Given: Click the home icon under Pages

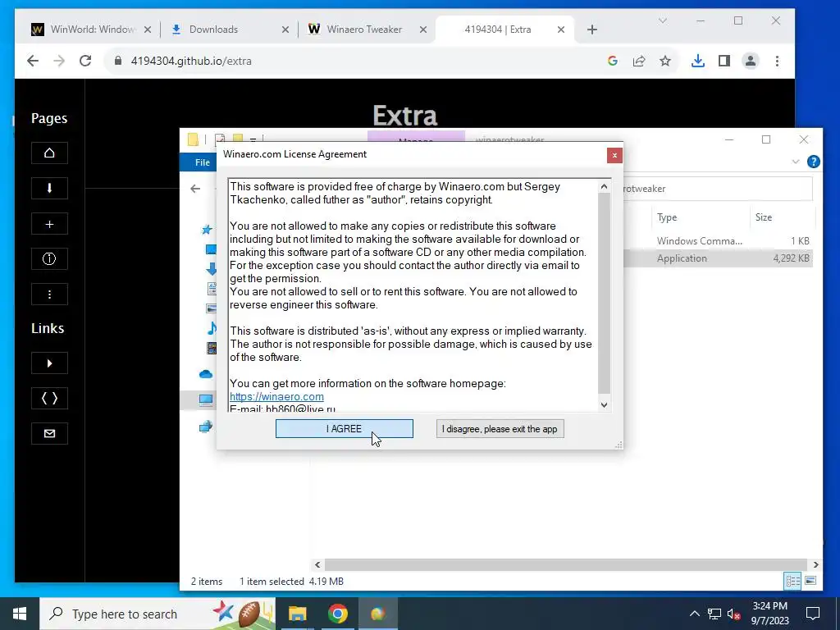Looking at the screenshot, I should click(x=49, y=153).
